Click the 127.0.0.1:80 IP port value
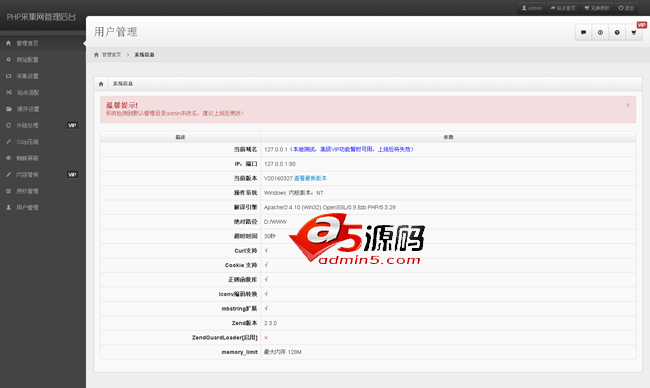The width and height of the screenshot is (650, 388). pyautogui.click(x=280, y=164)
